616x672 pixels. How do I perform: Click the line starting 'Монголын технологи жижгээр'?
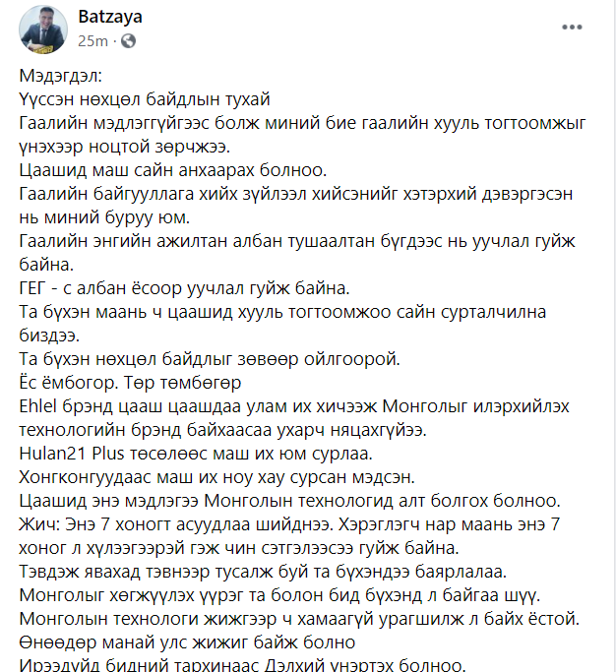[x=299, y=619]
